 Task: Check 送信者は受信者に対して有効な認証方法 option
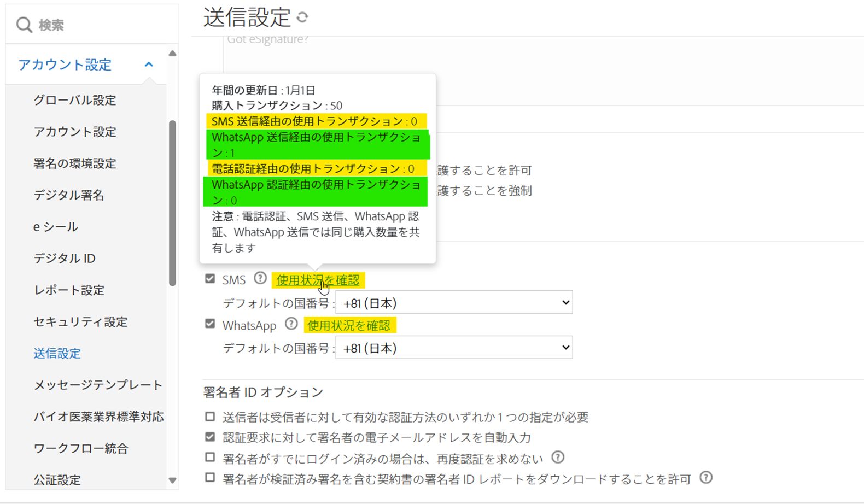pos(210,417)
